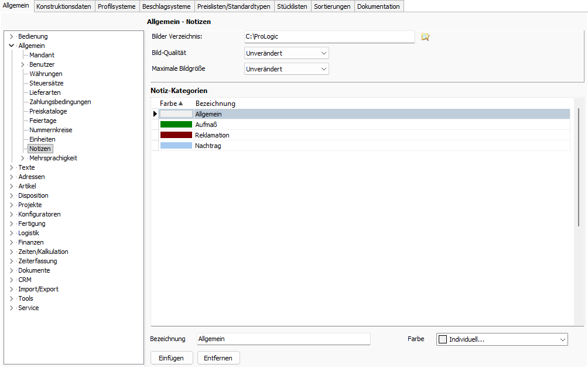Screen dimensions: 588x368
Task: Select Zahlungsbedingungen in the tree
Action: [60, 102]
